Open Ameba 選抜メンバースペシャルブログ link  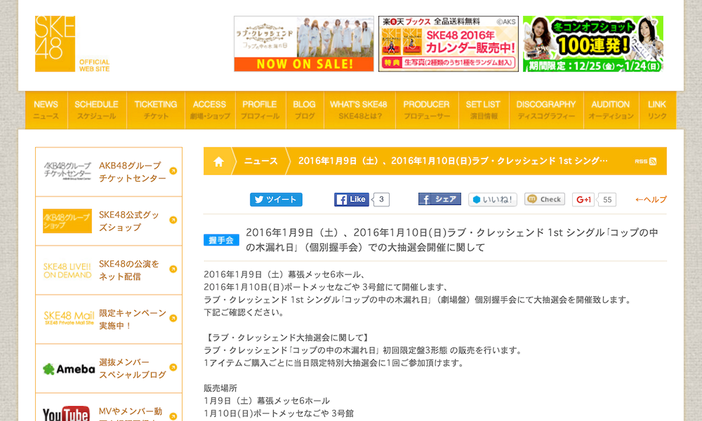tap(109, 369)
